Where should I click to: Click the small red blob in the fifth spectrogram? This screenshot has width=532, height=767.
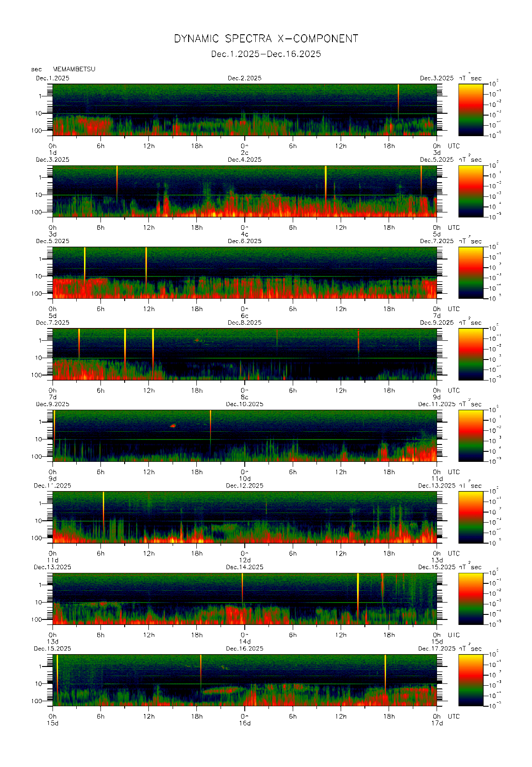coord(173,426)
